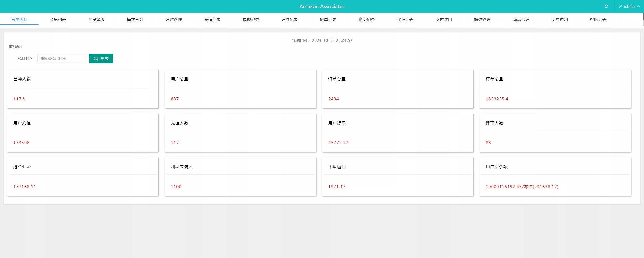Select the 媒体管理 tab
644x258 pixels.
pyautogui.click(x=482, y=20)
